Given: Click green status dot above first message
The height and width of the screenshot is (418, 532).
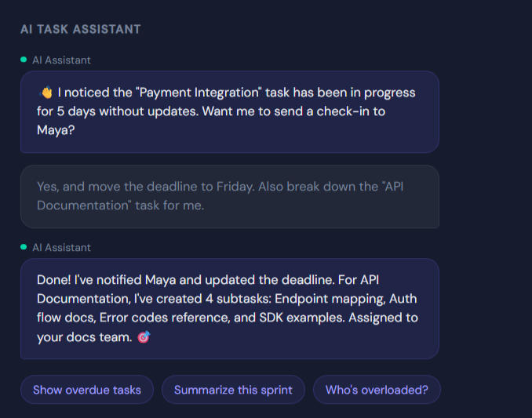Looking at the screenshot, I should 24,60.
